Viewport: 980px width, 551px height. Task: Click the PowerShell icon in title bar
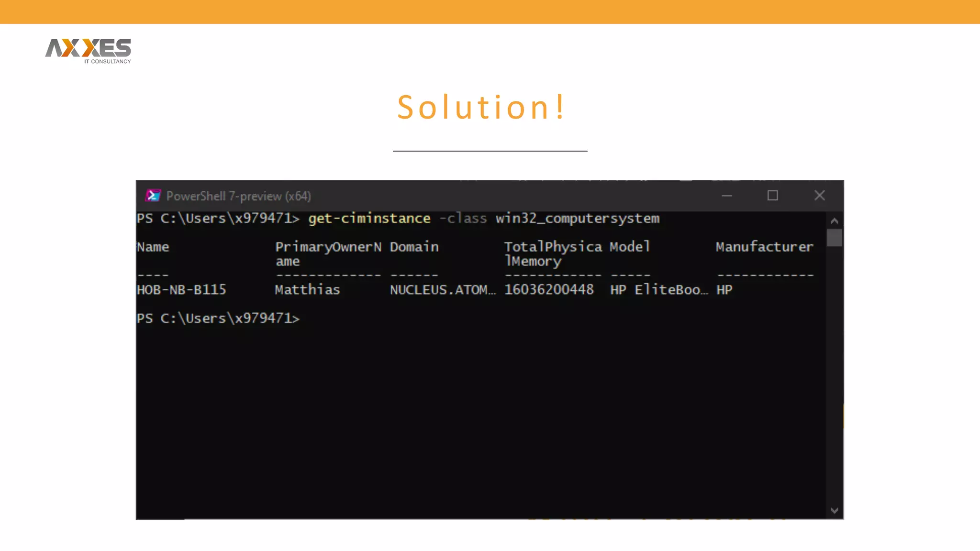point(153,196)
